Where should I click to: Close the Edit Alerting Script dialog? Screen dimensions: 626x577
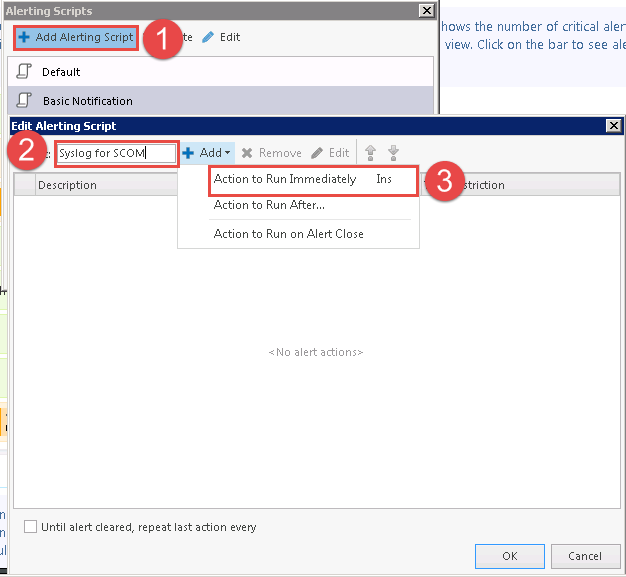pyautogui.click(x=613, y=126)
